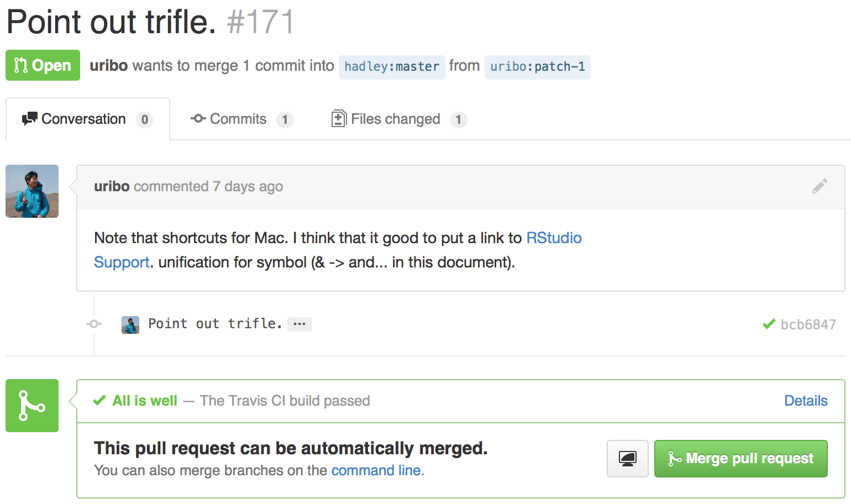Open uribo's large profile avatar
This screenshot has width=851, height=504.
click(32, 191)
